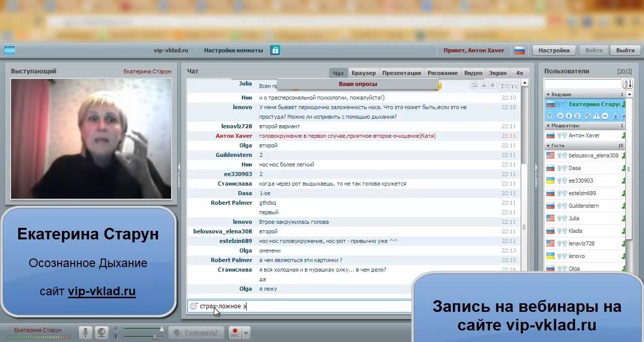Select guest belousova_elena308 in user list

(x=585, y=155)
